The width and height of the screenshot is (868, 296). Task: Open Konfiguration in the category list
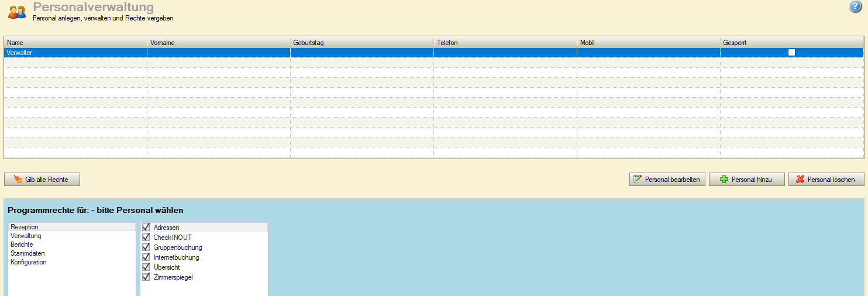coord(29,262)
